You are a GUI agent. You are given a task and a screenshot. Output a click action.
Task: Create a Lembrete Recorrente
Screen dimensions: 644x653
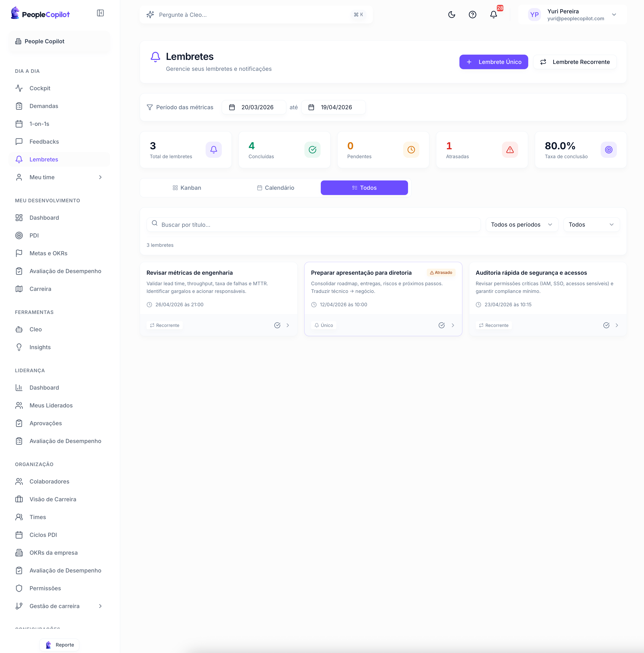tap(575, 62)
